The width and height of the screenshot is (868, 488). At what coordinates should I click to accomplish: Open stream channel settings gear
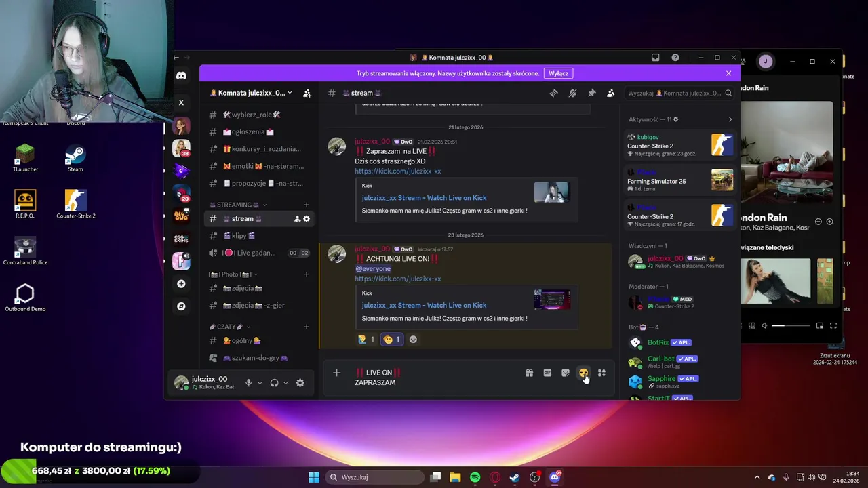point(307,219)
